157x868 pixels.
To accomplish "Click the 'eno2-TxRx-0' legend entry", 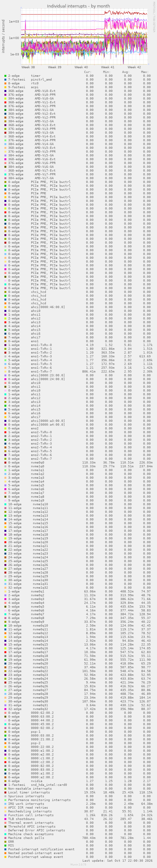I will [x=41, y=432].
